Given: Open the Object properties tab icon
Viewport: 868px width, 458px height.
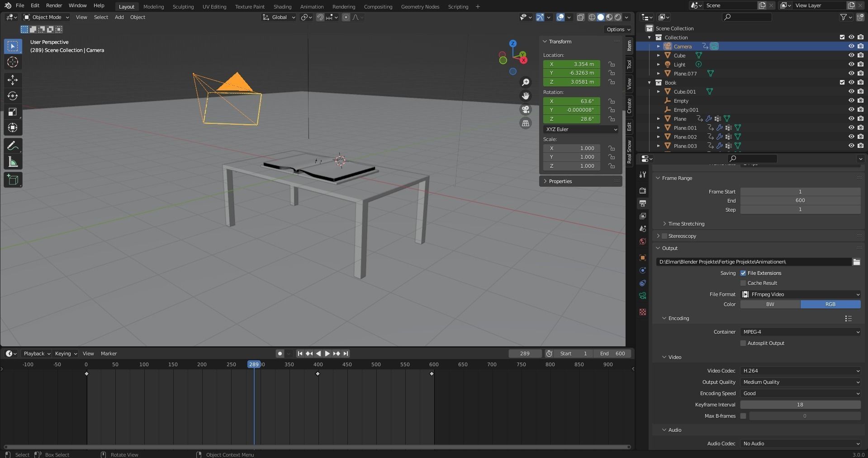Looking at the screenshot, I should [643, 258].
